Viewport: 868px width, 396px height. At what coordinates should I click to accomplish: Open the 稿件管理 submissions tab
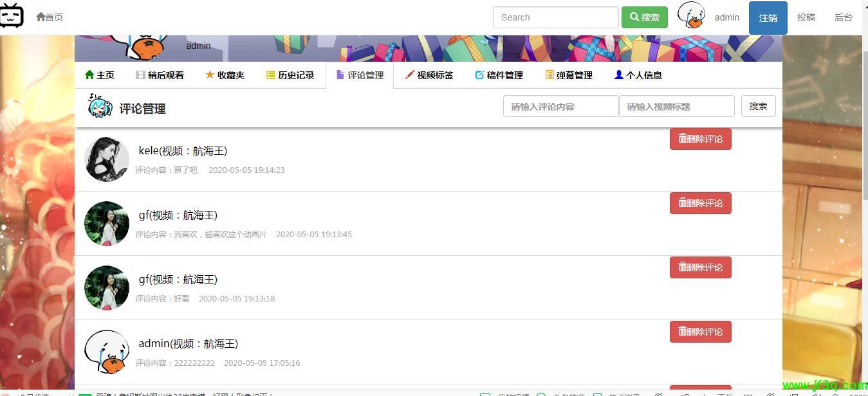click(499, 75)
